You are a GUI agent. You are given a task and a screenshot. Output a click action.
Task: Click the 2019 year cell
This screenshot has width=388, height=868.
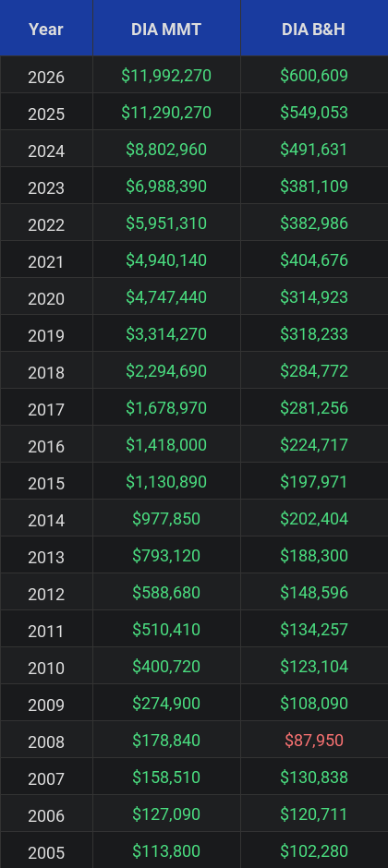pos(46,334)
